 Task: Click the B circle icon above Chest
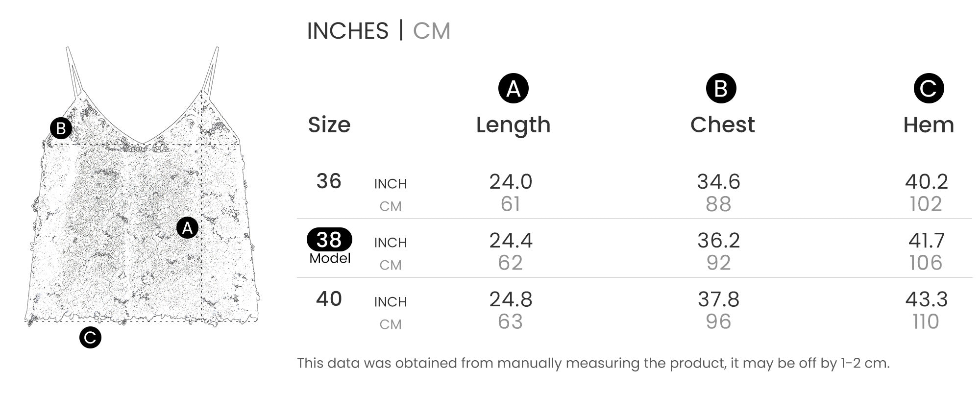click(x=721, y=89)
